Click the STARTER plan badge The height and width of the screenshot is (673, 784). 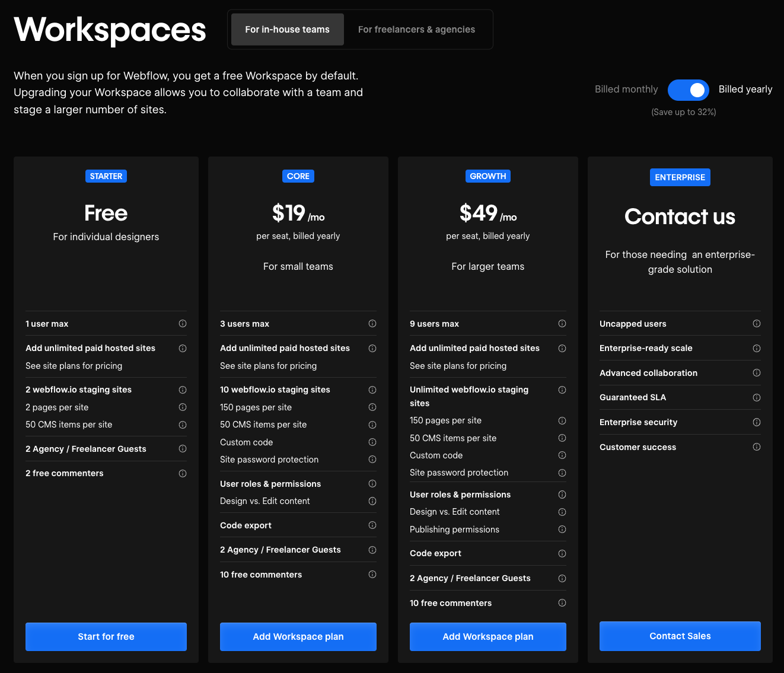[106, 176]
